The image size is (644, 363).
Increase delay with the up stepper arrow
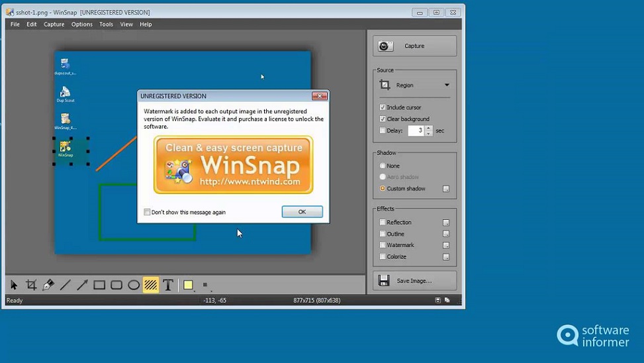[x=428, y=128]
